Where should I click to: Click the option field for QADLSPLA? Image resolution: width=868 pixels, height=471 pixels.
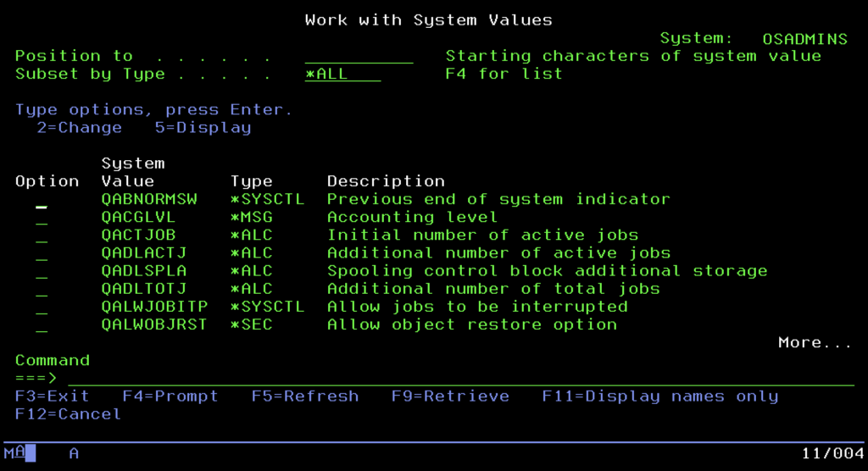(x=42, y=272)
